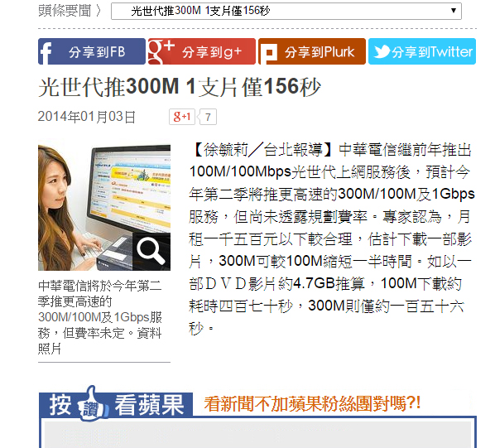495x448 pixels.
Task: Share the article to Plurk
Action: coord(312,51)
